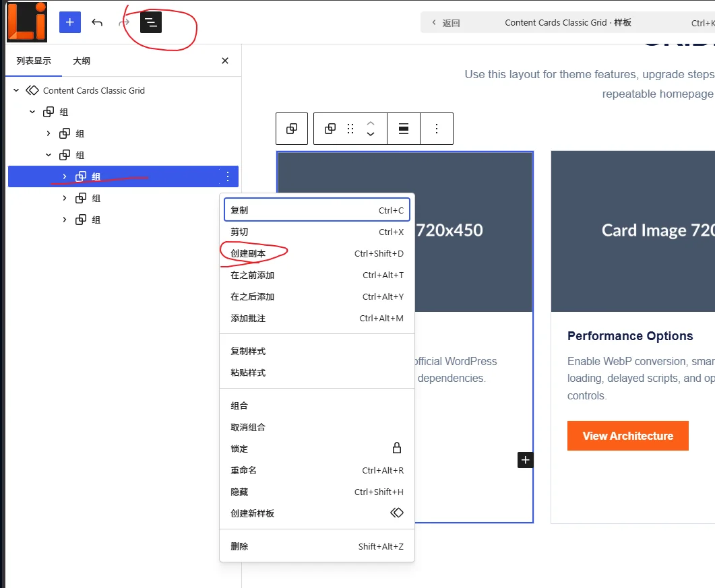Choose 重命名 from the menu
Viewport: 715px width, 588px height.
click(x=317, y=470)
